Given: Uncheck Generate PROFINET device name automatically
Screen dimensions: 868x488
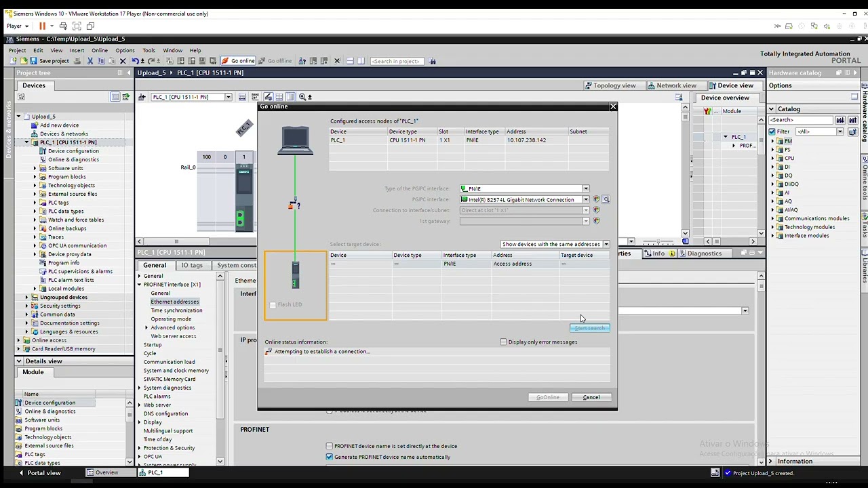Looking at the screenshot, I should click(x=330, y=457).
